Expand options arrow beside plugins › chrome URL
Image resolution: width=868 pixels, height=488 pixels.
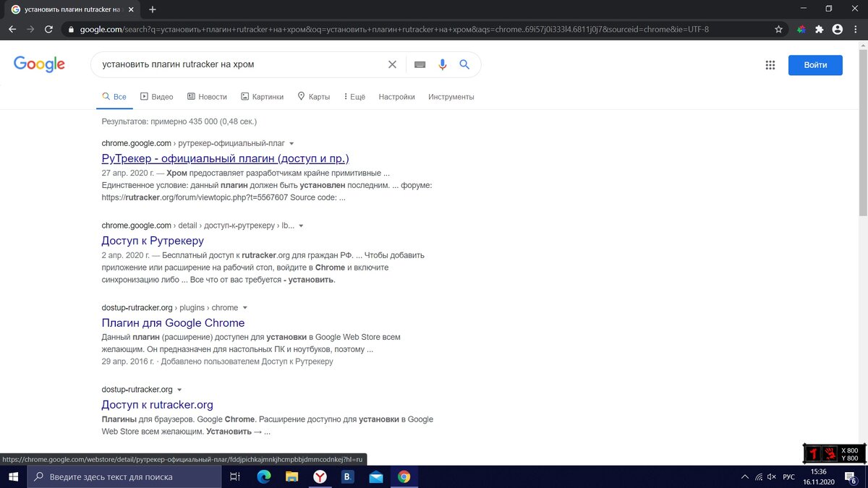click(x=244, y=308)
